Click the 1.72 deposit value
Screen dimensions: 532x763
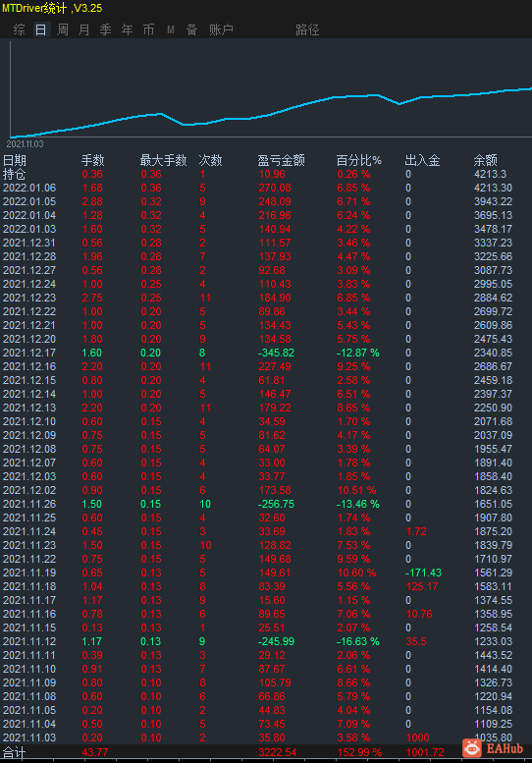coord(416,531)
